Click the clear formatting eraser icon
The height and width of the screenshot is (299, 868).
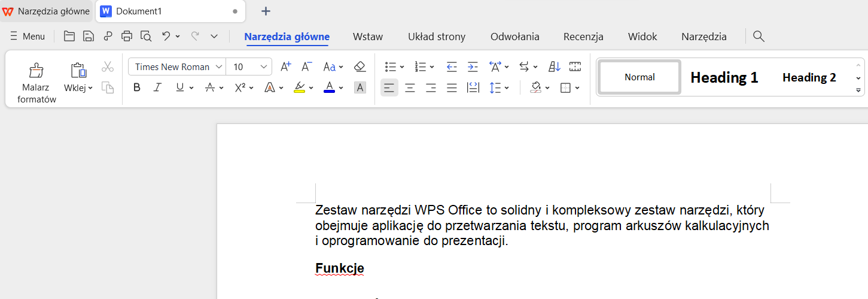click(x=360, y=67)
